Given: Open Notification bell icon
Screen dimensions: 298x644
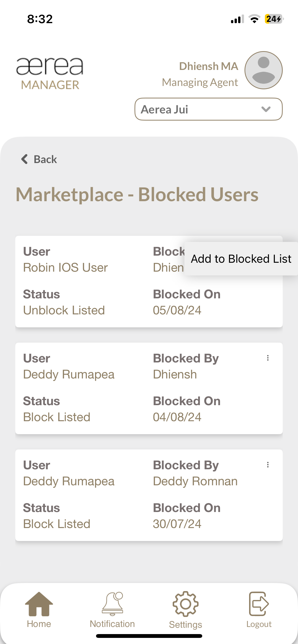Looking at the screenshot, I should tap(112, 604).
